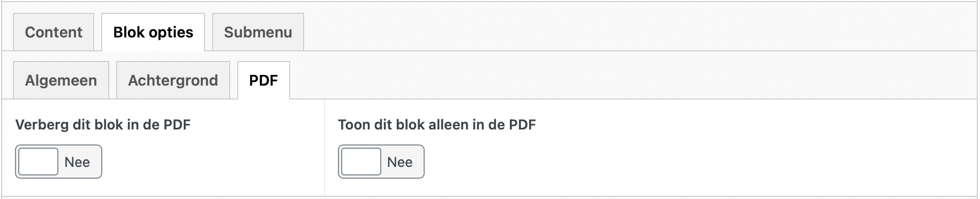Click 'Nee' in the Verberg dit blok toggle

(77, 162)
